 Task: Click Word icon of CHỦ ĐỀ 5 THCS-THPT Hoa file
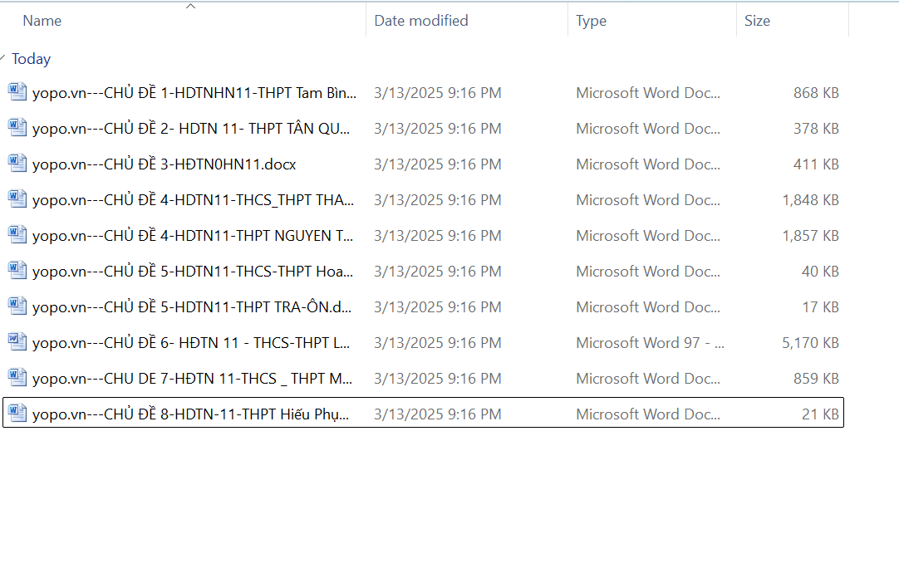[17, 271]
